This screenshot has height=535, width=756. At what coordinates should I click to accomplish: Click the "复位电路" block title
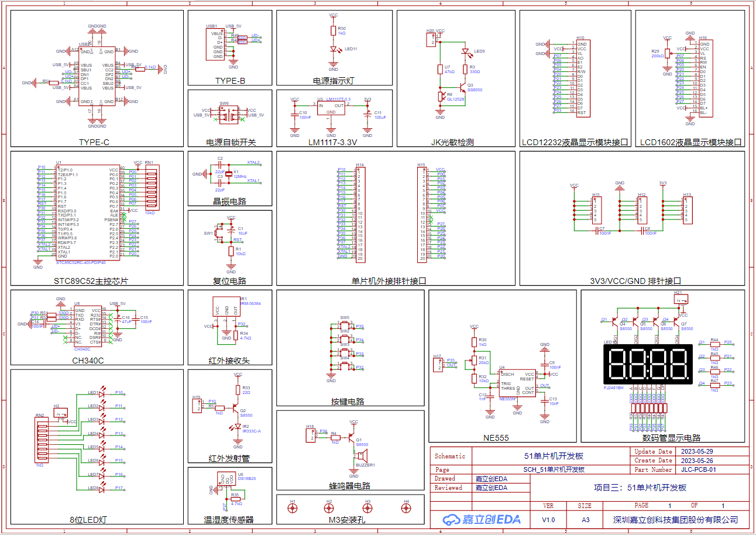coord(230,281)
